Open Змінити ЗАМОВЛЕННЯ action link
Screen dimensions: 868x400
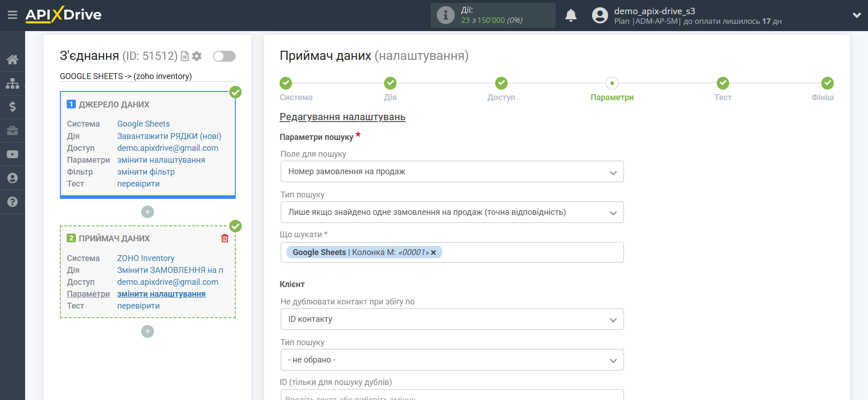tap(170, 270)
